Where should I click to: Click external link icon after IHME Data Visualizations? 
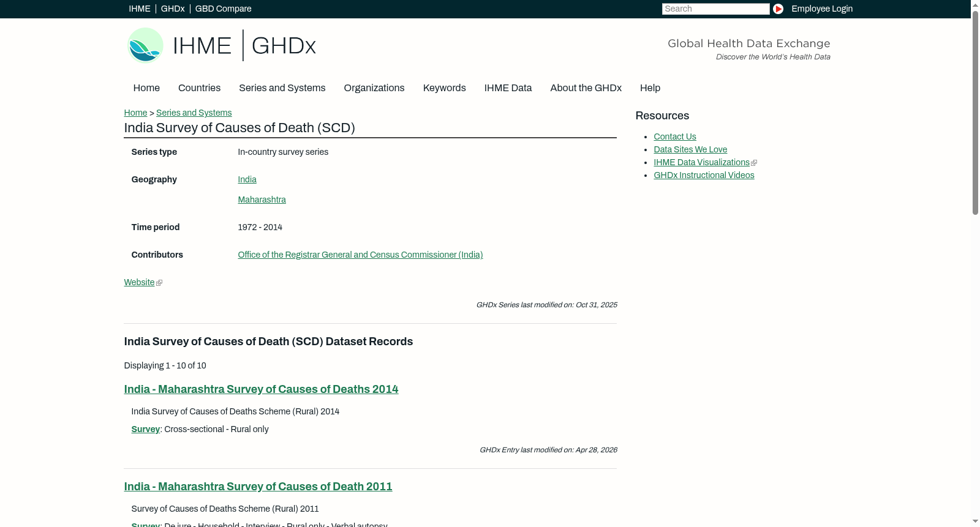coord(754,163)
